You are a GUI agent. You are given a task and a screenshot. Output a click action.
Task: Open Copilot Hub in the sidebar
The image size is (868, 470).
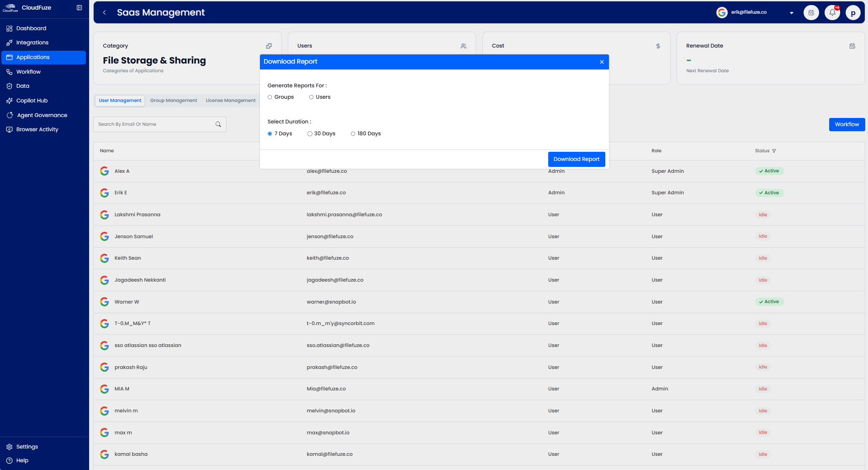pyautogui.click(x=44, y=101)
